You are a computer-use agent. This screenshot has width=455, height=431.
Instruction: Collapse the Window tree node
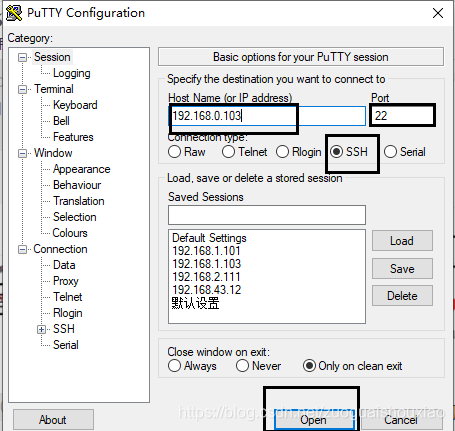[22, 153]
